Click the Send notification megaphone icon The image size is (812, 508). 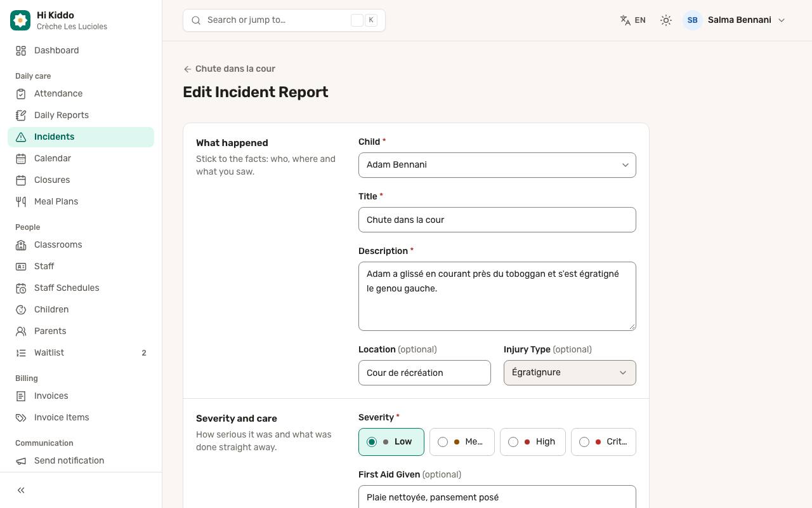point(21,461)
